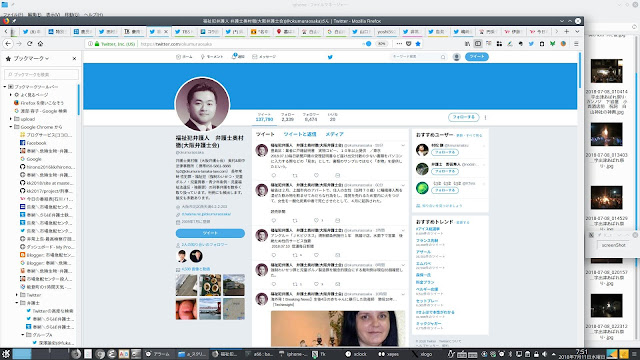The height and width of the screenshot is (360, 640).
Task: Go back with the browser back arrow
Action: pos(8,44)
